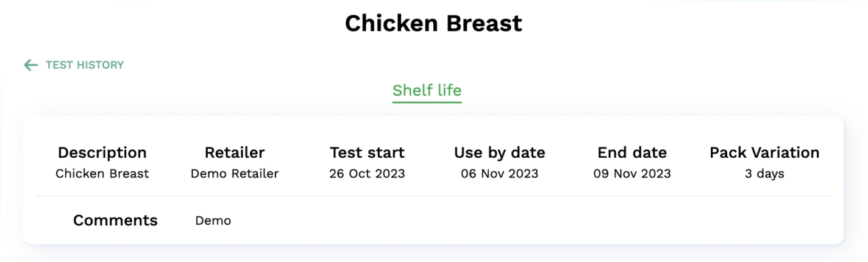This screenshot has height=262, width=868.
Task: Select the 09 Nov 2023 end date
Action: click(632, 174)
